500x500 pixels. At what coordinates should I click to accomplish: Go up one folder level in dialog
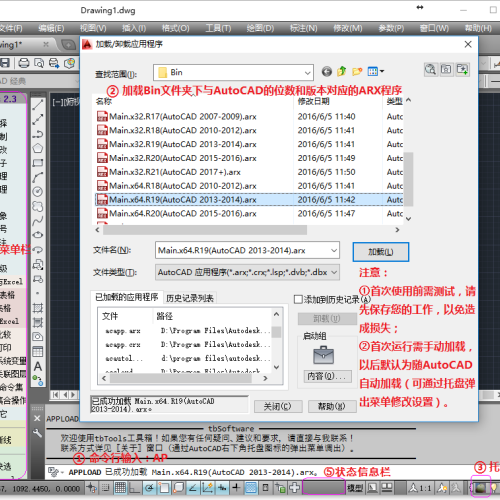coord(342,71)
